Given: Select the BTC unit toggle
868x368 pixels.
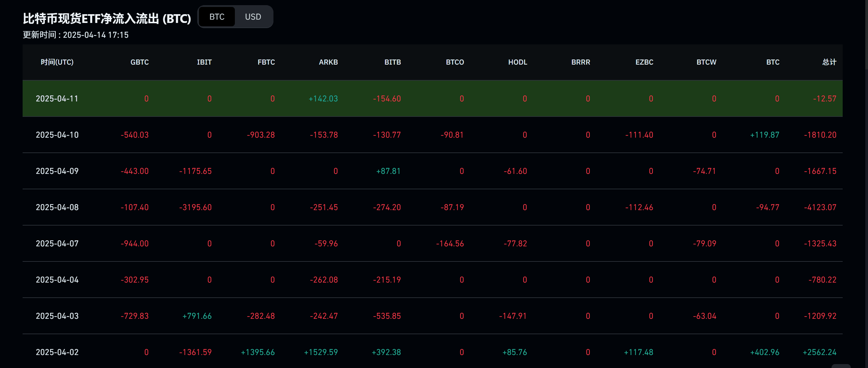Looking at the screenshot, I should point(217,17).
